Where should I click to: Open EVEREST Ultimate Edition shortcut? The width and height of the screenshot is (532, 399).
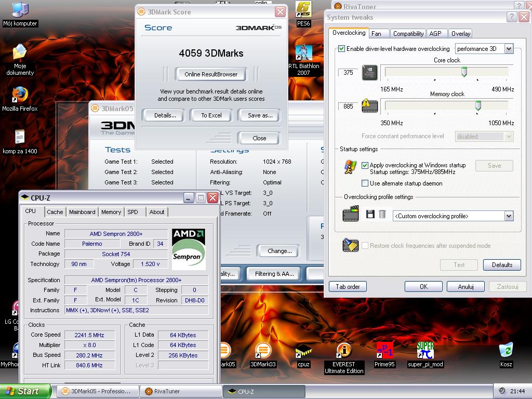[344, 358]
